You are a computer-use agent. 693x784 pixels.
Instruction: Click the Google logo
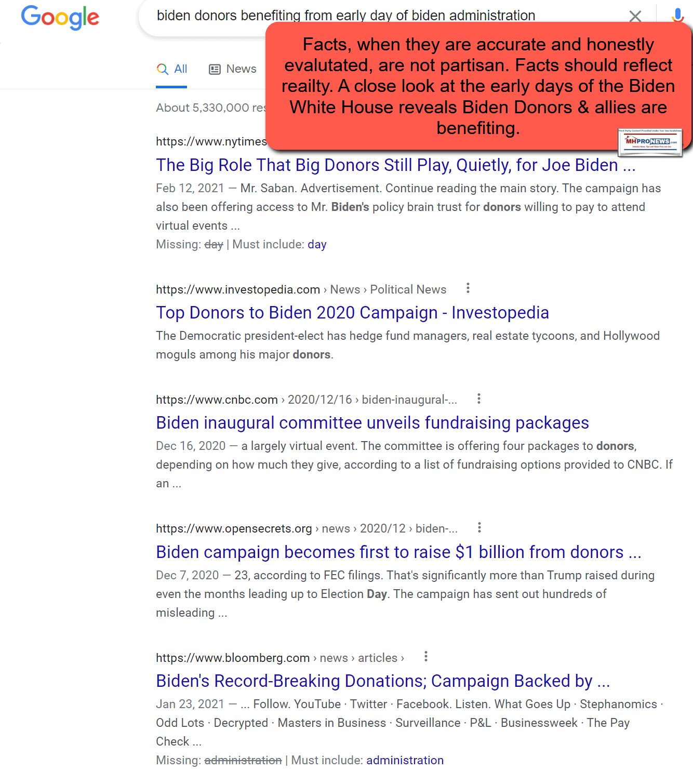[x=60, y=17]
